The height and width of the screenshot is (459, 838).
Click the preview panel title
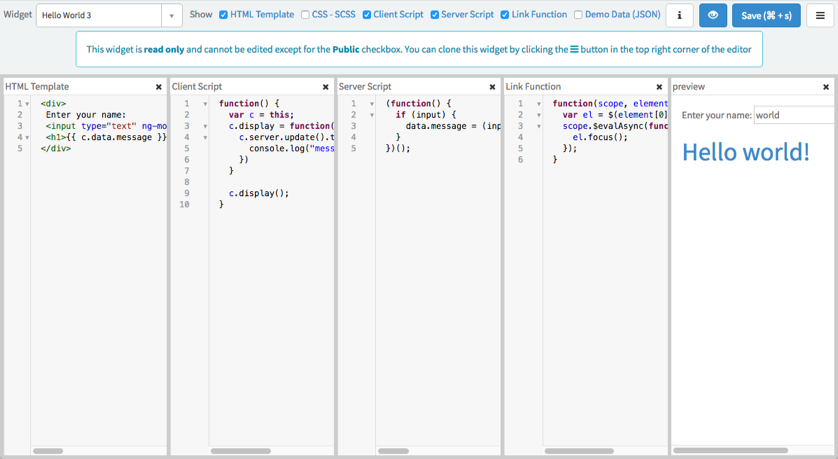[689, 87]
